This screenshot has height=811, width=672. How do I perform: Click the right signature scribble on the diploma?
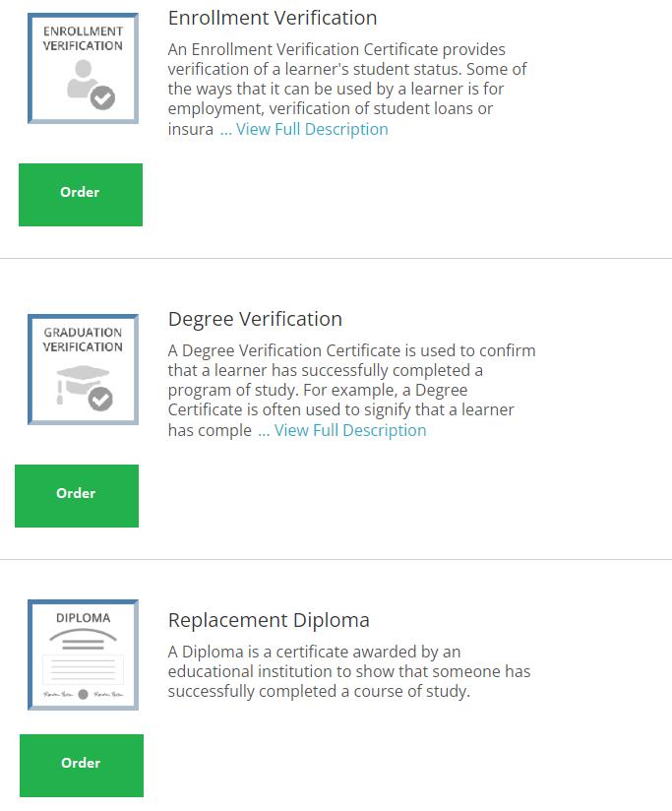pyautogui.click(x=108, y=694)
